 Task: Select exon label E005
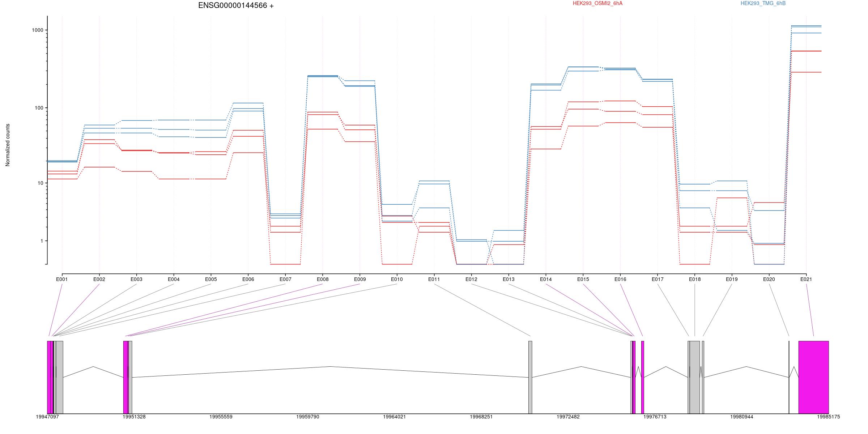click(211, 279)
